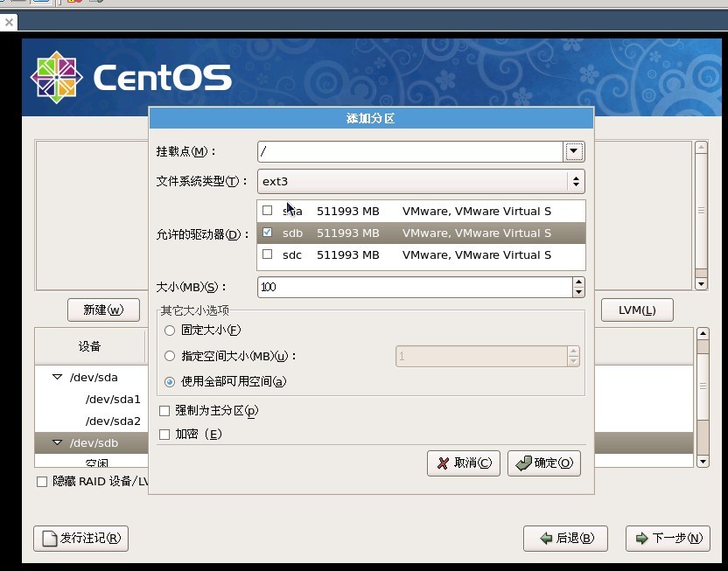728x571 pixels.
Task: Click the Cancel (取消) button
Action: click(x=464, y=463)
